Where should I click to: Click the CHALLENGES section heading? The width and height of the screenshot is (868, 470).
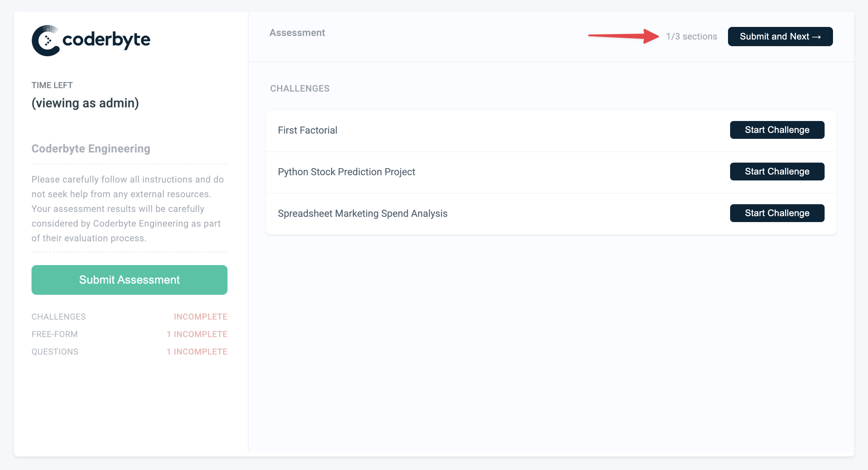tap(300, 88)
